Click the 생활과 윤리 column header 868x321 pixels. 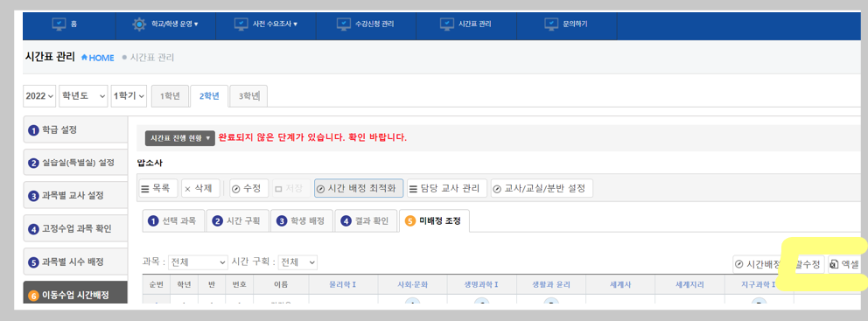tap(550, 285)
